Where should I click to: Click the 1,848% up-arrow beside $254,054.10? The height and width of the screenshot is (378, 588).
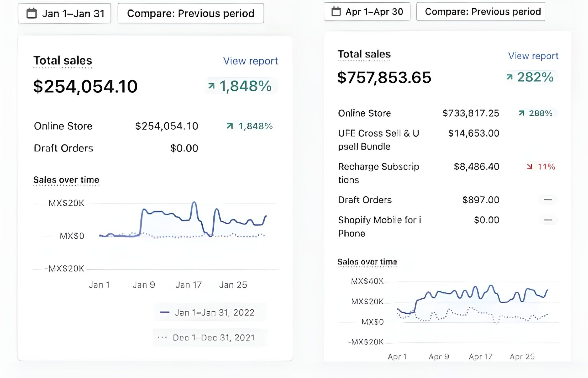(212, 86)
